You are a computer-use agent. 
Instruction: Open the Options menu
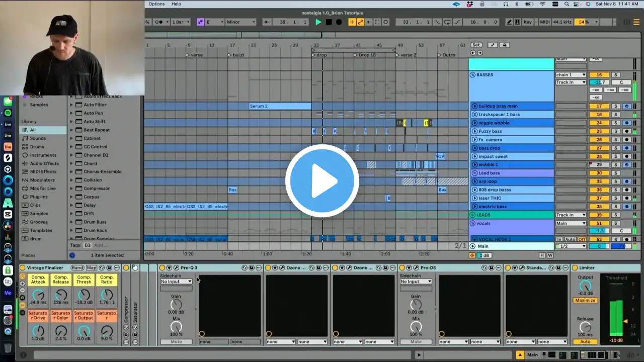[x=156, y=4]
